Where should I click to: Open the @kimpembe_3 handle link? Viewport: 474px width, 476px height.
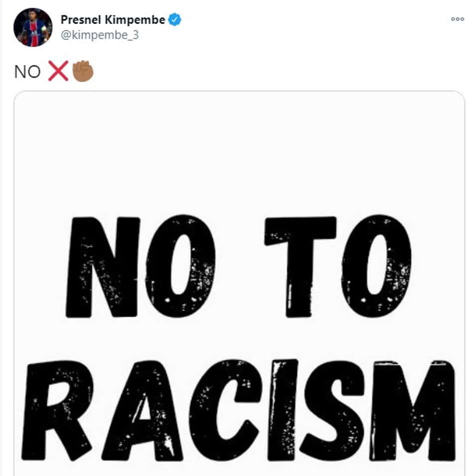coord(100,35)
